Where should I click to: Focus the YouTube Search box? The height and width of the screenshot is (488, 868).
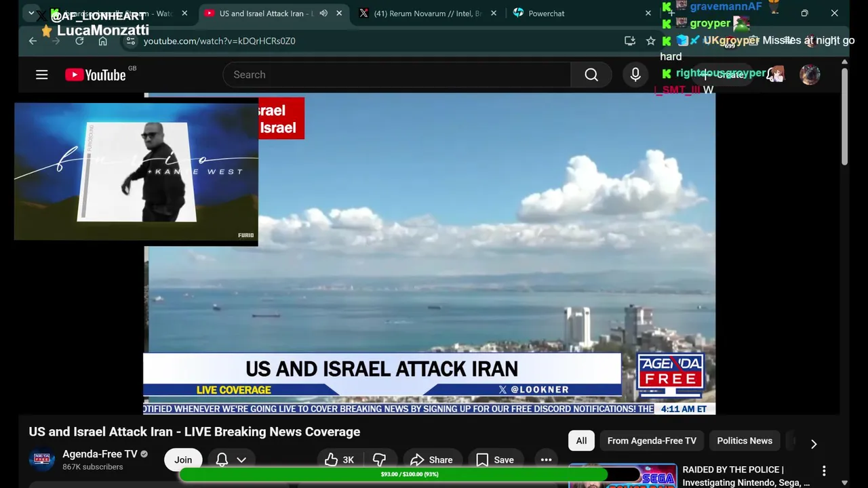tap(397, 75)
